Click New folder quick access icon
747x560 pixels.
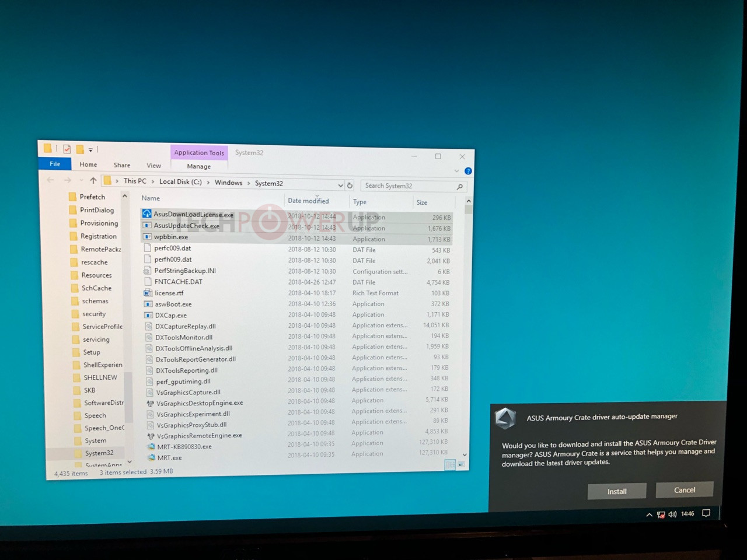point(80,149)
